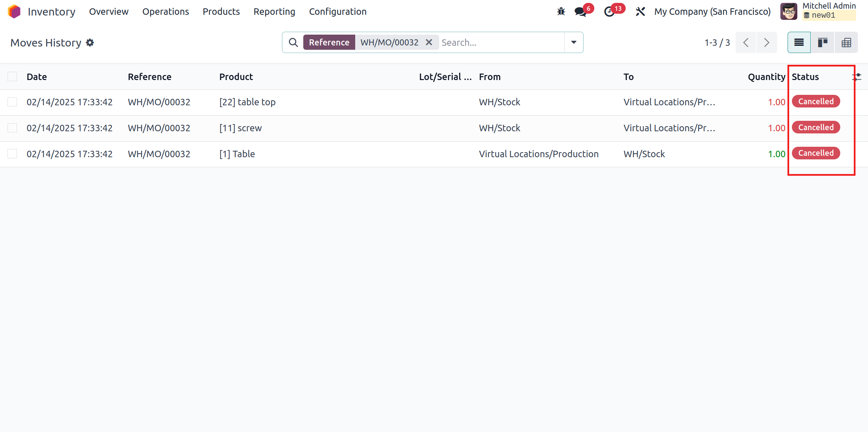868x432 pixels.
Task: Expand the search options dropdown arrow
Action: [573, 42]
